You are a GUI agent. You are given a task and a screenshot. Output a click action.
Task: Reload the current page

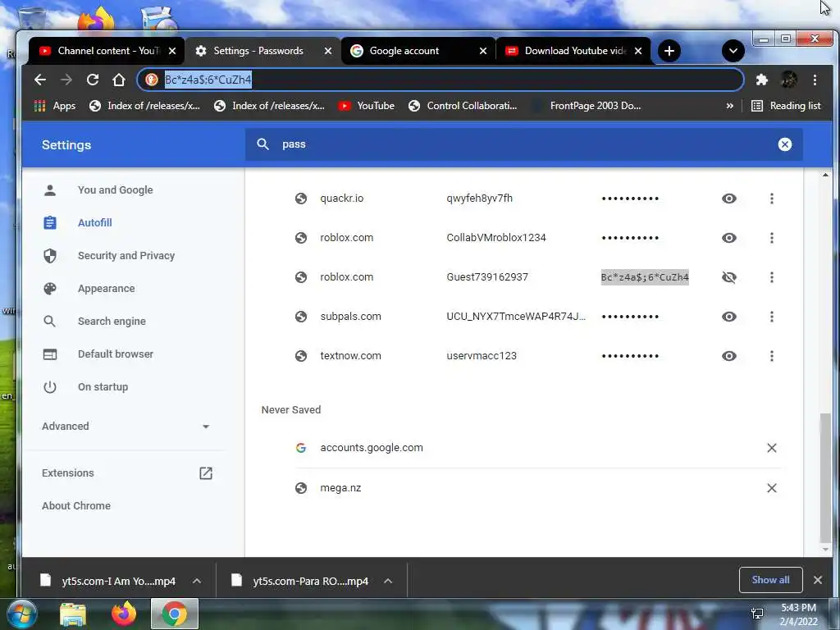(93, 80)
